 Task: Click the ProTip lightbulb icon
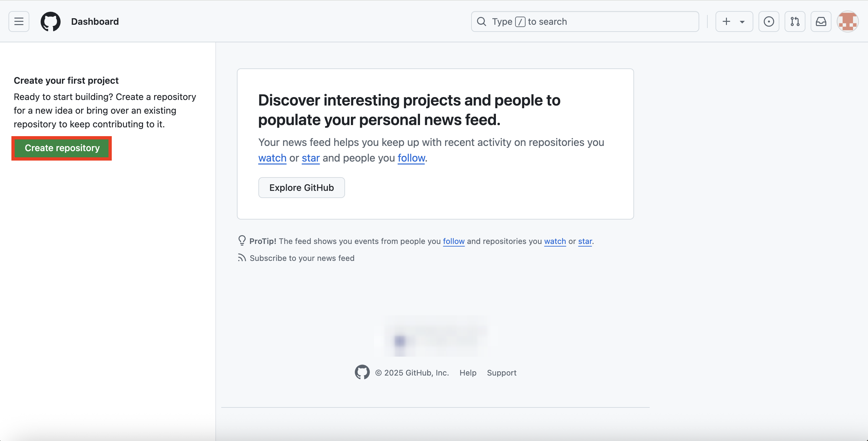coord(241,240)
